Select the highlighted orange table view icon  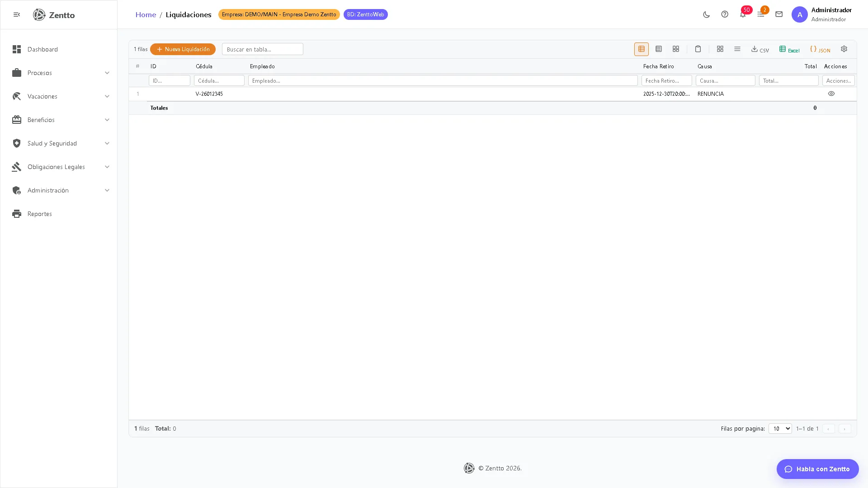[641, 49]
